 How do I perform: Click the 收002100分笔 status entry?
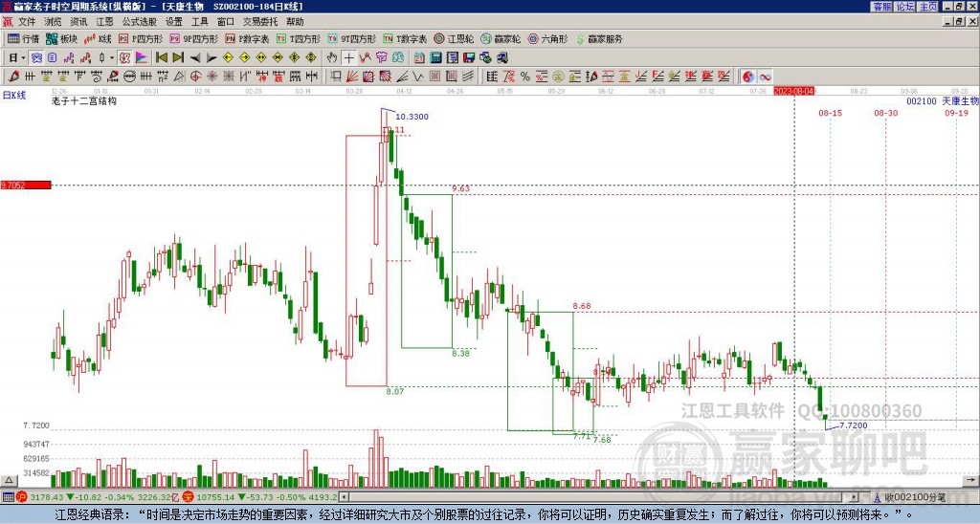[x=915, y=497]
